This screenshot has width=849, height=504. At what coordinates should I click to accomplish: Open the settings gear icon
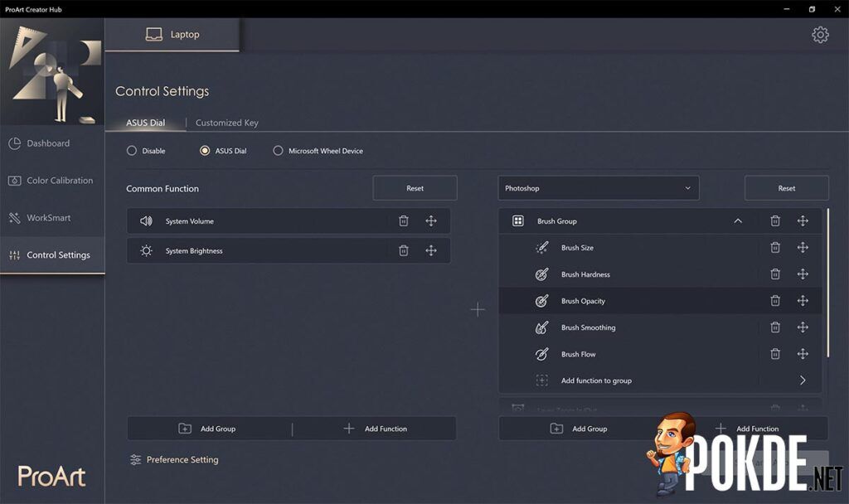[x=820, y=35]
